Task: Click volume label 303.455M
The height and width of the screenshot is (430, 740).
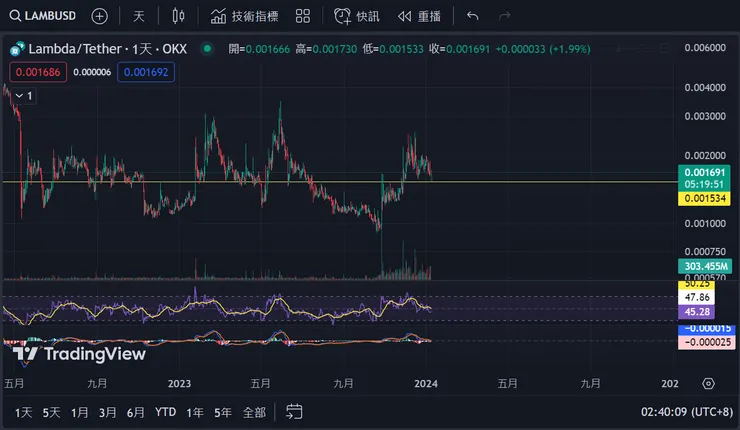Action: click(x=705, y=266)
